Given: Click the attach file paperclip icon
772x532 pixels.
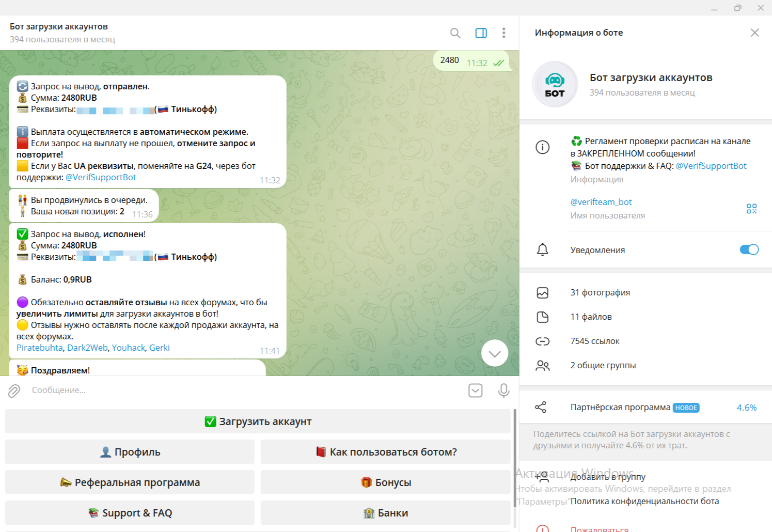Looking at the screenshot, I should (14, 390).
